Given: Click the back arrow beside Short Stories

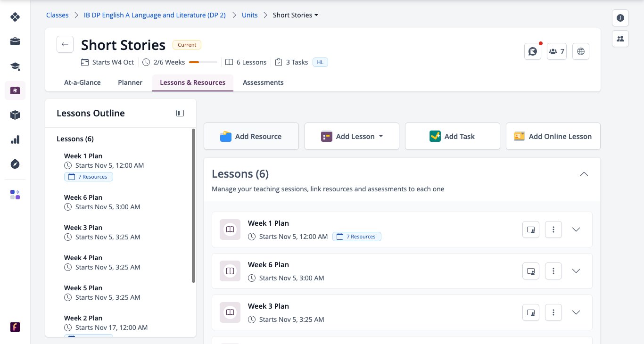Looking at the screenshot, I should (65, 44).
